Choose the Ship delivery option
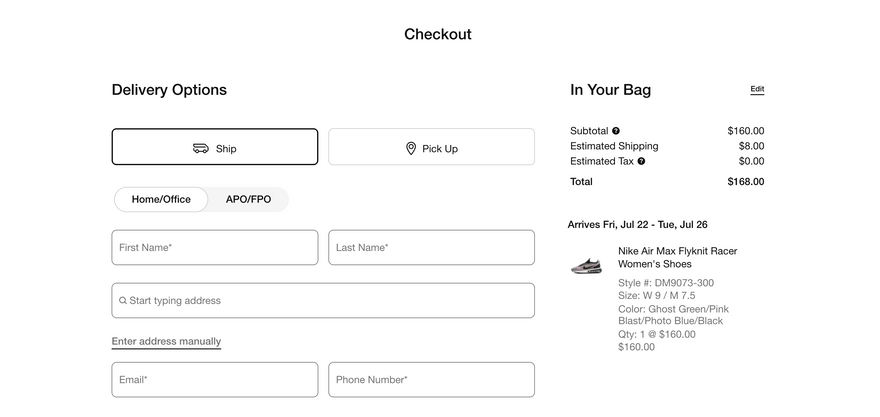Screen dimensions: 880x417 [215, 147]
